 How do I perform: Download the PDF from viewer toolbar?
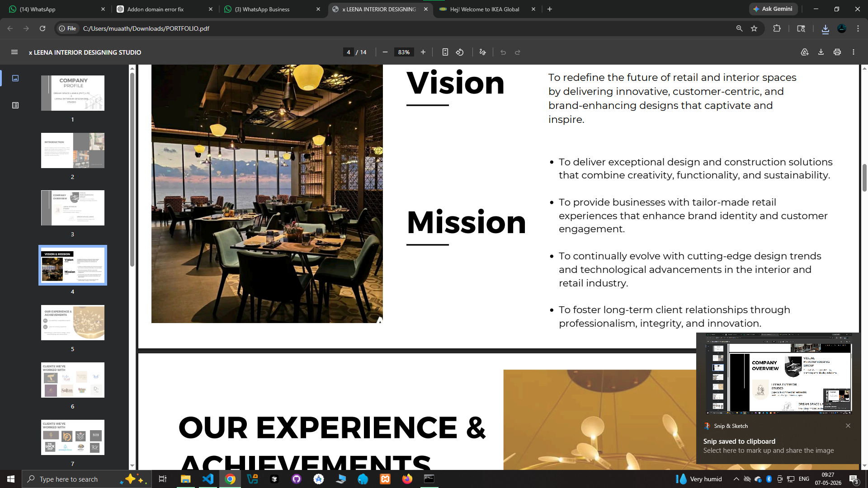(821, 52)
